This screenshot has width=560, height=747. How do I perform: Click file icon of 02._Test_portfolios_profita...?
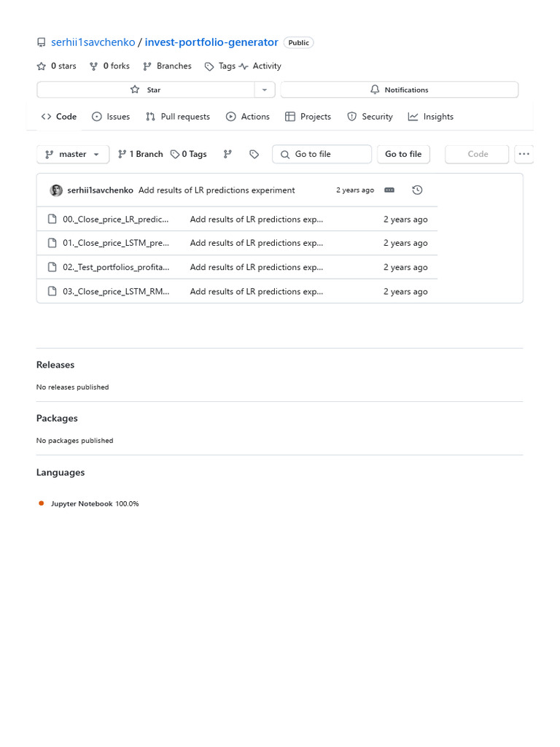(x=52, y=267)
